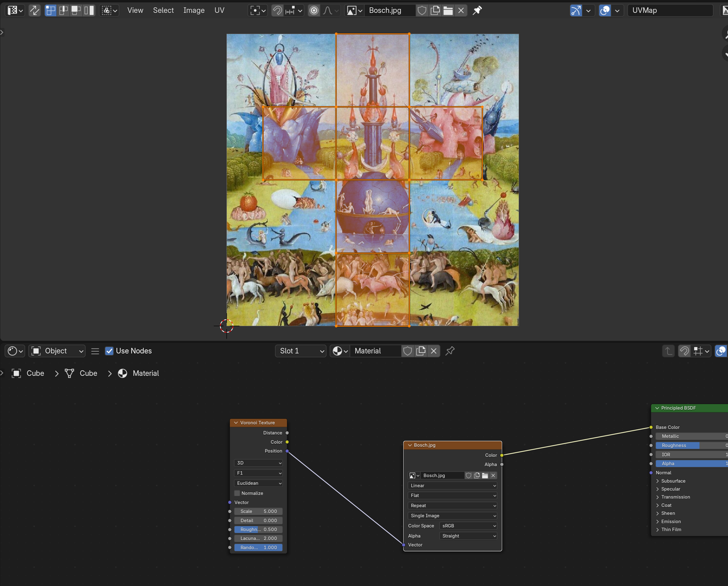Click the Scale value field on Voronoi node
728x586 pixels.
pos(259,511)
